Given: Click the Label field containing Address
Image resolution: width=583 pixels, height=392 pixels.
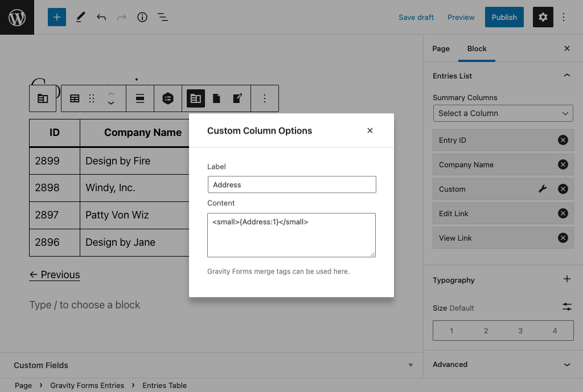Looking at the screenshot, I should [292, 185].
